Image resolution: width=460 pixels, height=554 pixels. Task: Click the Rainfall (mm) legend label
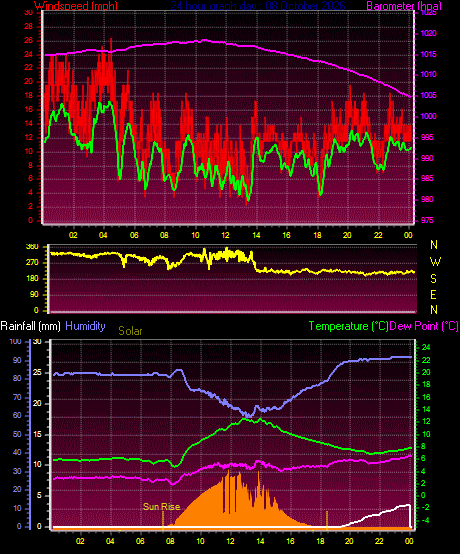(31, 326)
